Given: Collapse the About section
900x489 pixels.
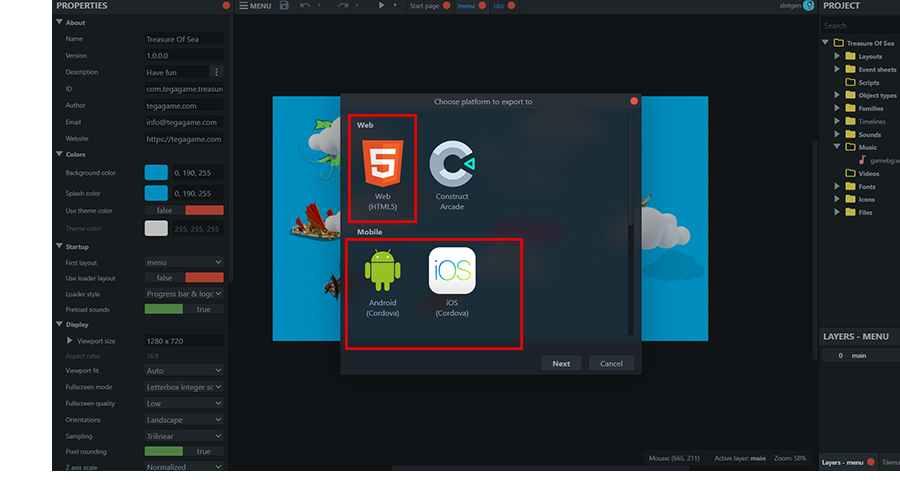Looking at the screenshot, I should 59,22.
